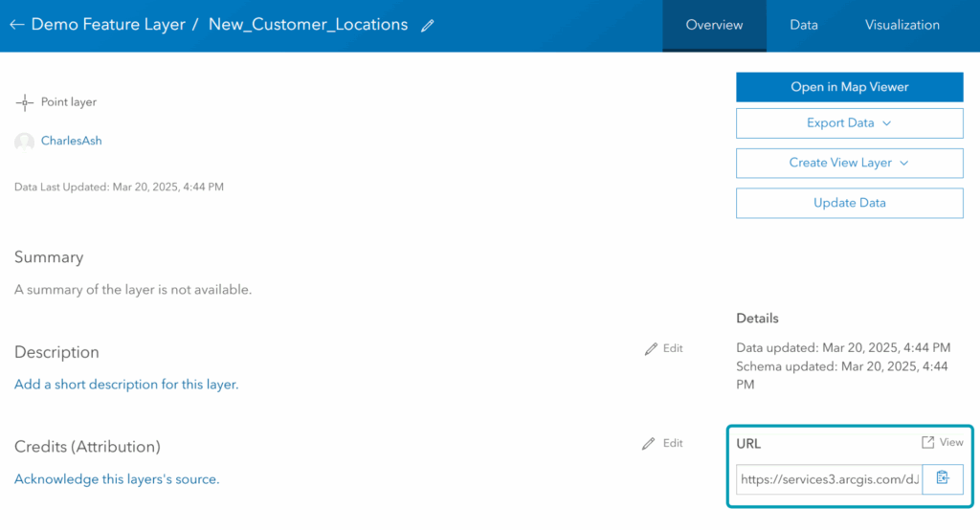980x530 pixels.
Task: Click the 'Data updated: Mar 20, 2025' line
Action: click(x=843, y=347)
